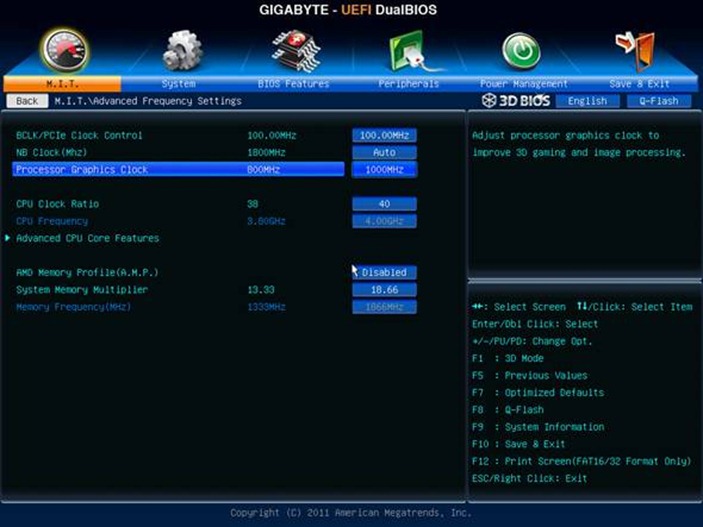Click the Peripherals board and cable icon

[x=415, y=51]
